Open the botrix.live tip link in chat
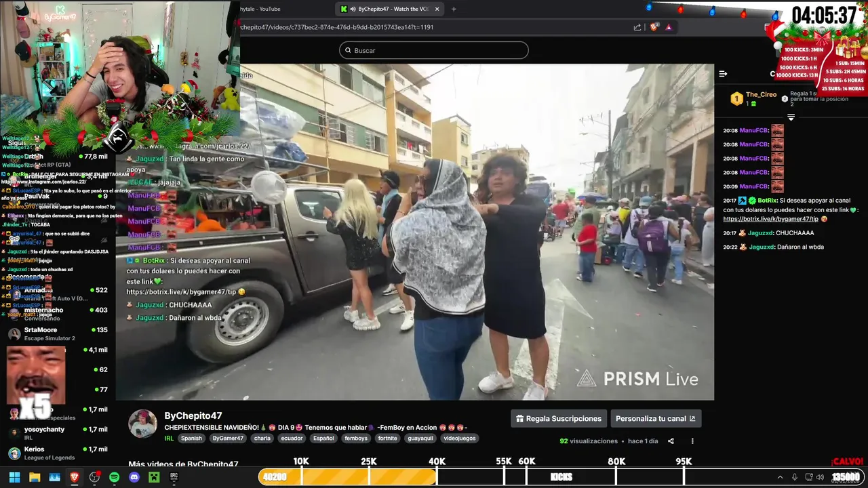Viewport: 868px width, 488px height. tap(770, 219)
